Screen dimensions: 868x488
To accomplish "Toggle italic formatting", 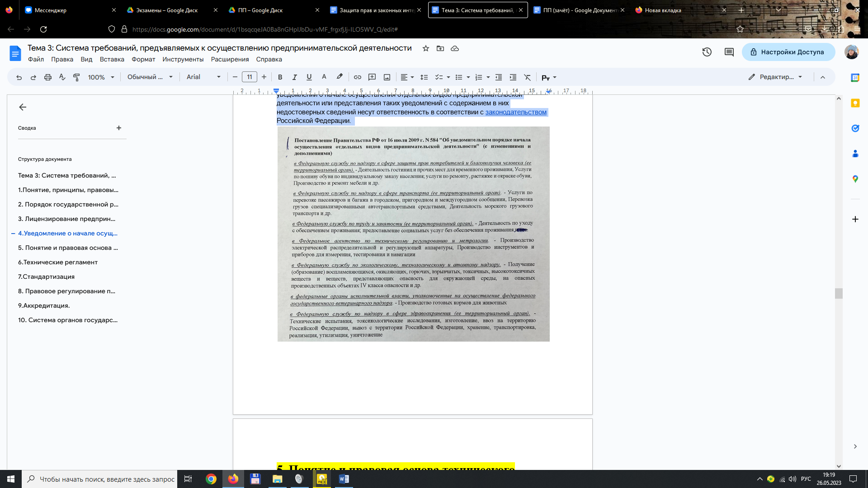I will [295, 77].
